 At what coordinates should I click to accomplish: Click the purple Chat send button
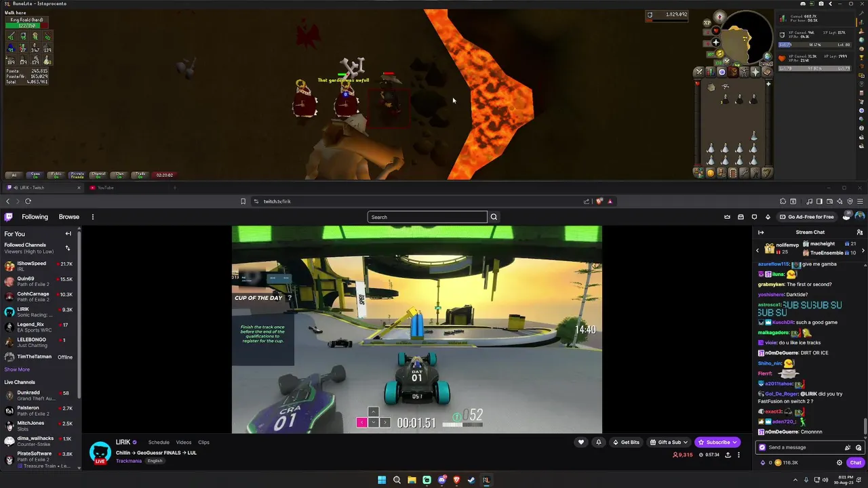(x=856, y=463)
